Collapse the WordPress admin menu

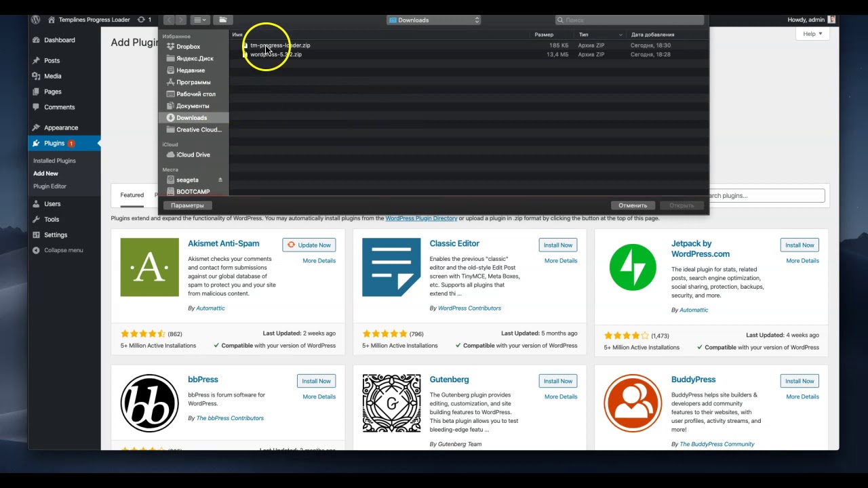(63, 250)
